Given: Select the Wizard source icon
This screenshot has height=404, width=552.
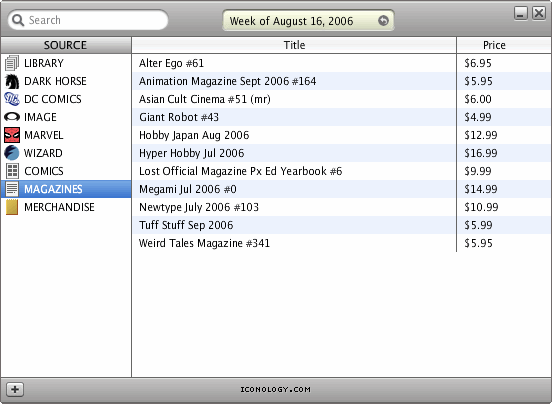Looking at the screenshot, I should (12, 153).
